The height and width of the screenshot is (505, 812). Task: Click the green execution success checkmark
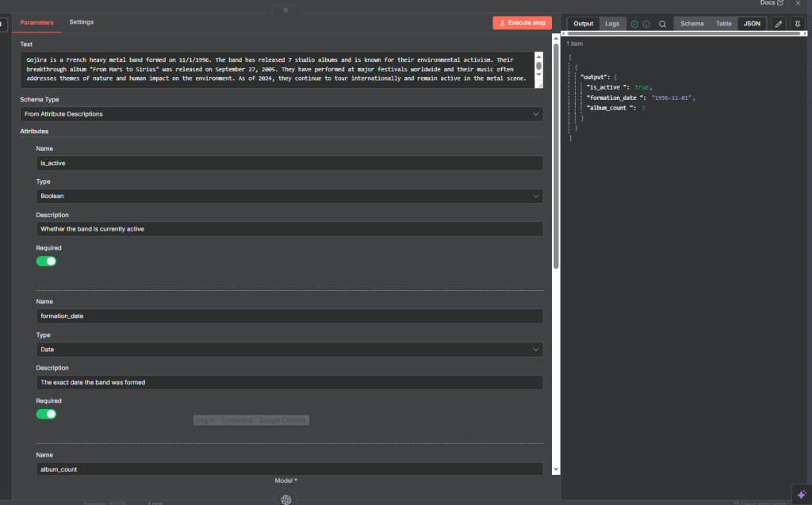point(634,24)
